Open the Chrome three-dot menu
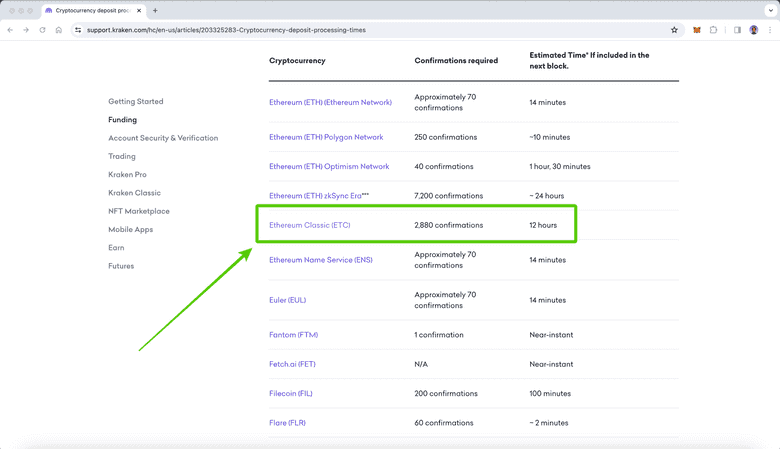Image resolution: width=780 pixels, height=449 pixels. click(x=769, y=30)
